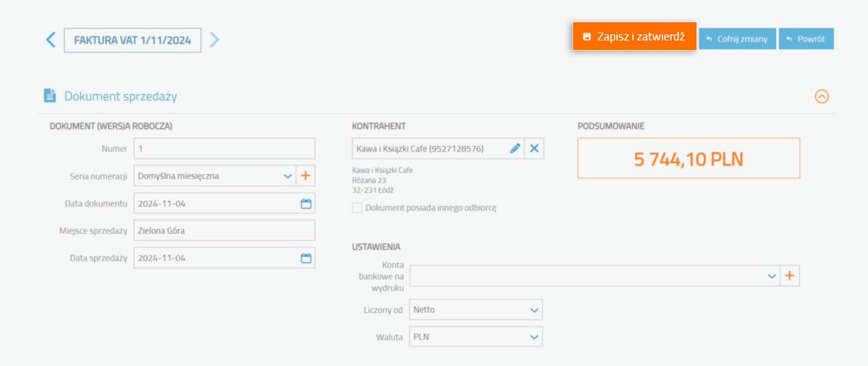Open Waluta dropdown

tap(476, 337)
